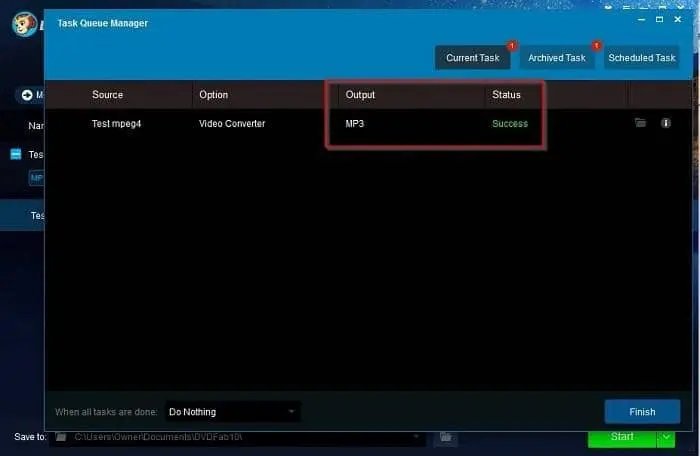The image size is (700, 456).
Task: Click the DVDFab mascot logo
Action: pos(24,24)
